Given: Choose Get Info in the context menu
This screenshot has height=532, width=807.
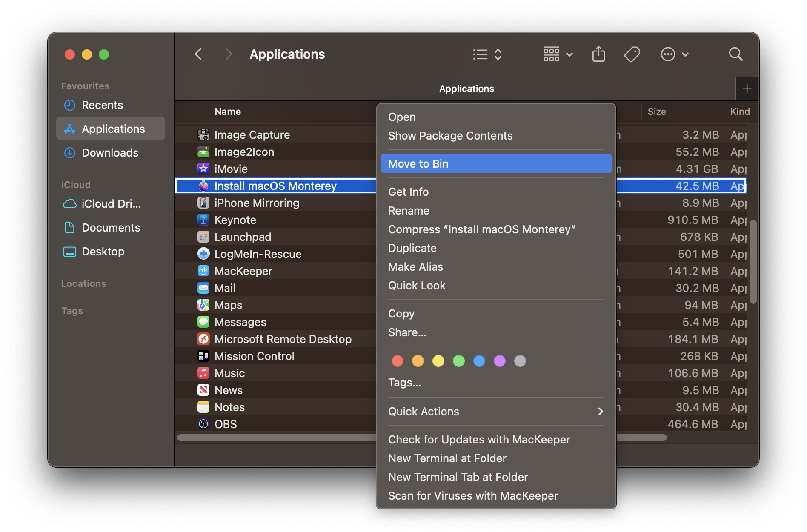Looking at the screenshot, I should click(x=496, y=192).
